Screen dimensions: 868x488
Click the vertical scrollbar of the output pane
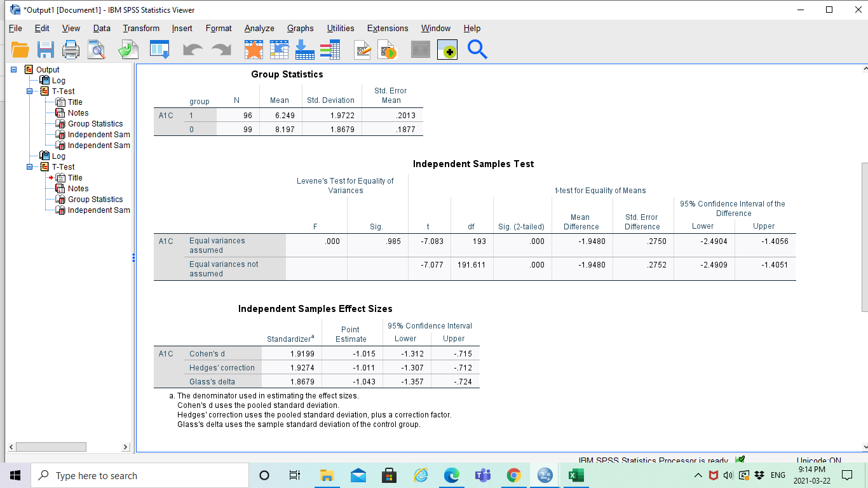click(x=865, y=236)
